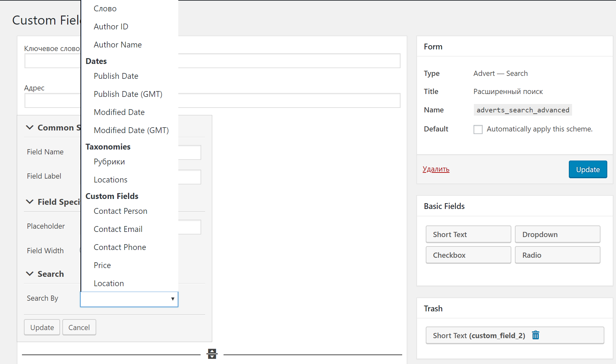Screen dimensions: 616x364
Task: Click the Расширенный поиск title text
Action: click(508, 92)
